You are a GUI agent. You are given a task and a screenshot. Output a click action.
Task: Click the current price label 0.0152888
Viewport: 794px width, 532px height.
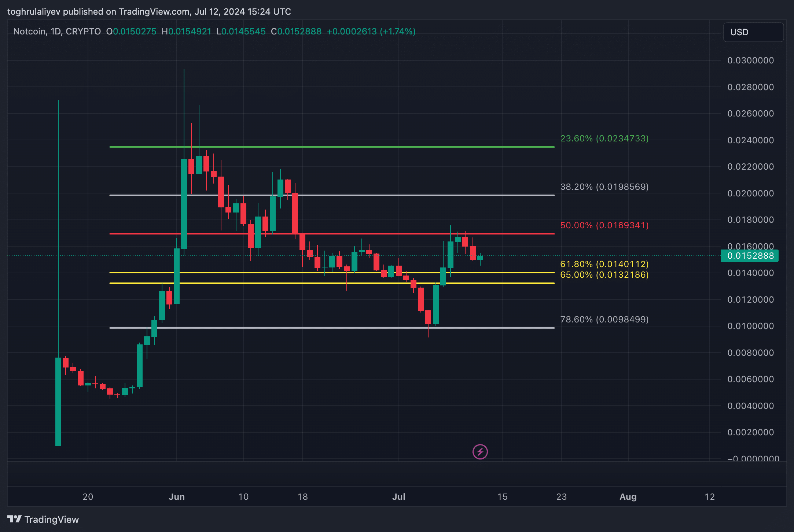coord(749,256)
